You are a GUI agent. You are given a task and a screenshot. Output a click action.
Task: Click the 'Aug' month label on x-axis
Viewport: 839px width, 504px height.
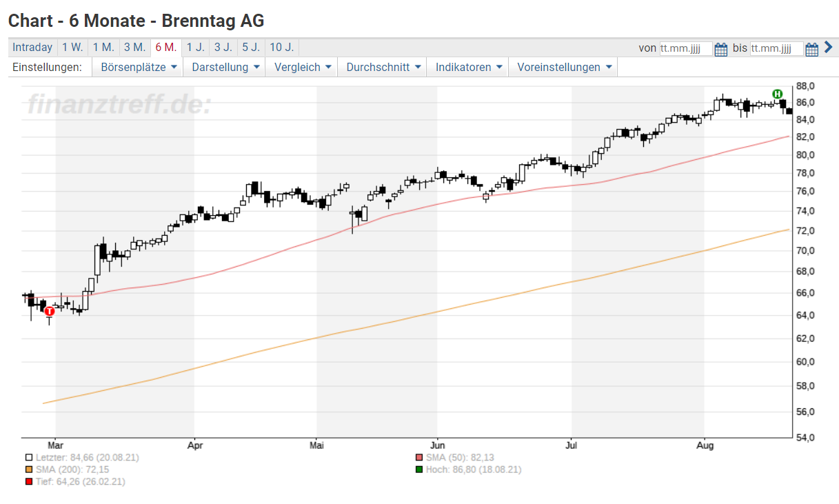[704, 445]
